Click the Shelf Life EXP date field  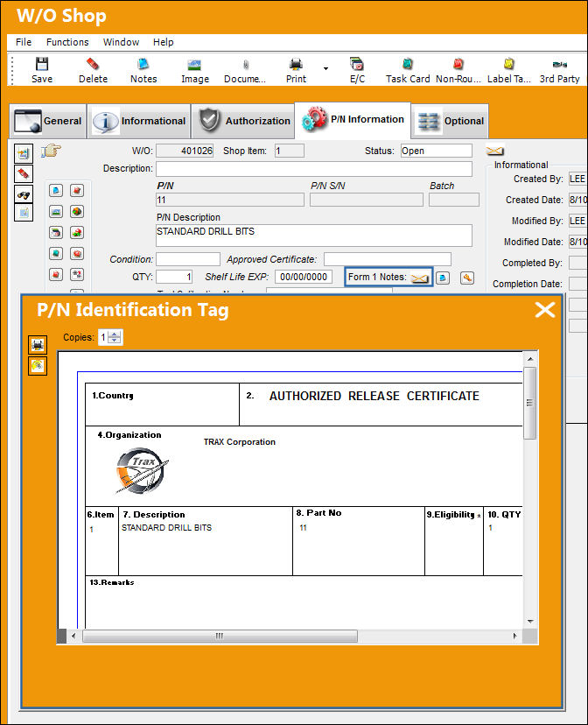coord(304,277)
